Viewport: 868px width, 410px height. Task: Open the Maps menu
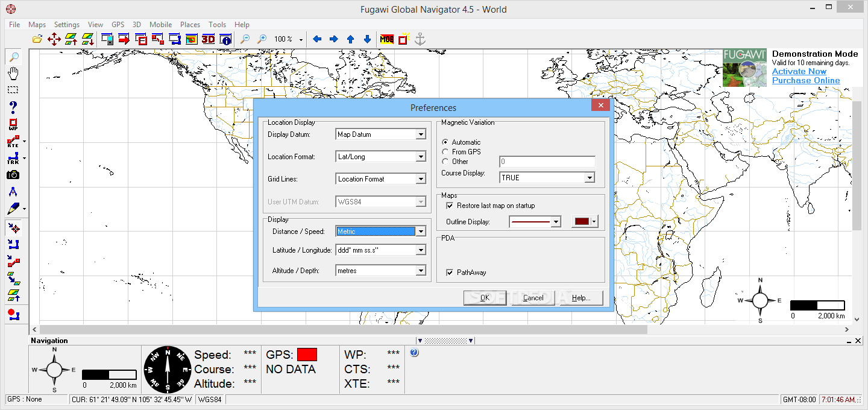37,25
